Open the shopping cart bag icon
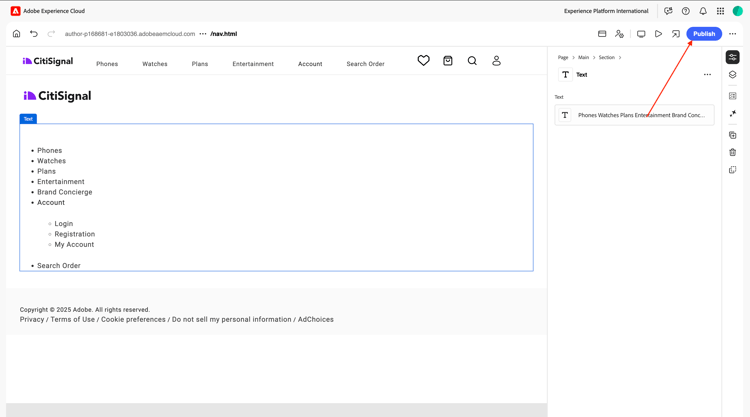This screenshot has height=417, width=750. pos(448,61)
